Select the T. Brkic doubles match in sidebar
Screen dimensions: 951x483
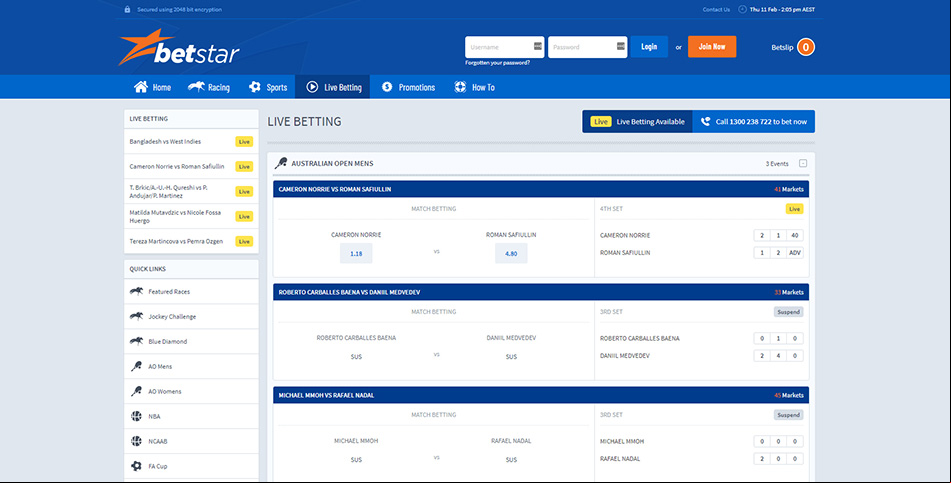click(191, 191)
